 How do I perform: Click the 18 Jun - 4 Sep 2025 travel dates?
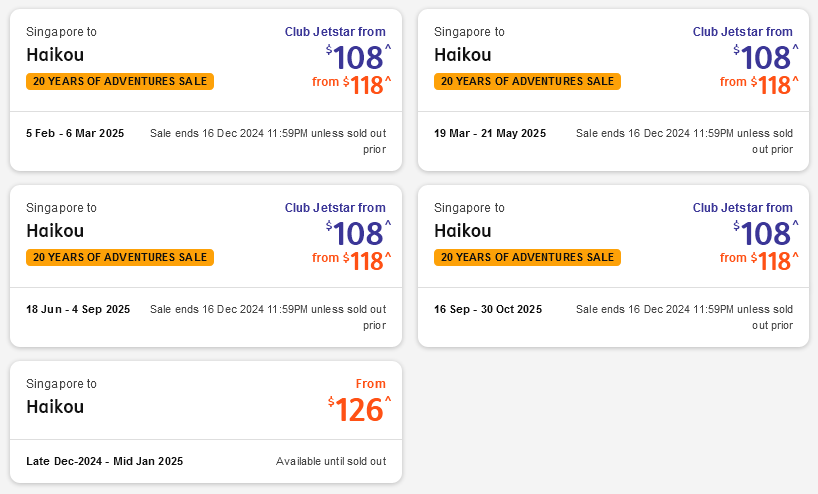(78, 309)
